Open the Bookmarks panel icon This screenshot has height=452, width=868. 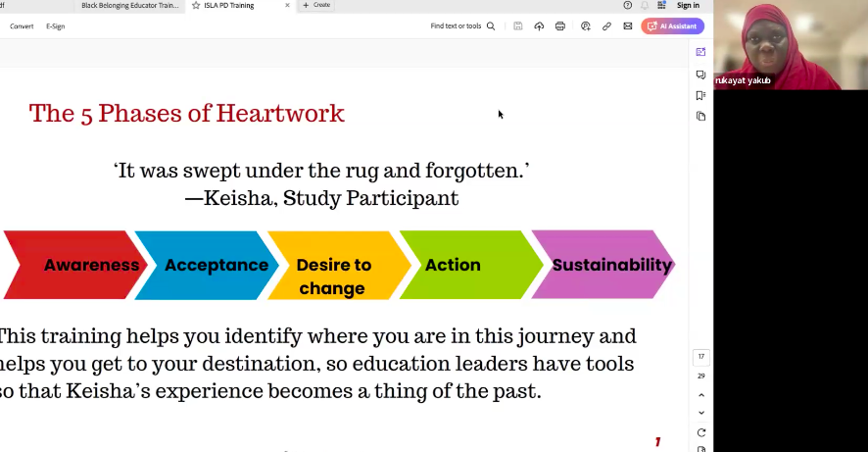[x=700, y=95]
